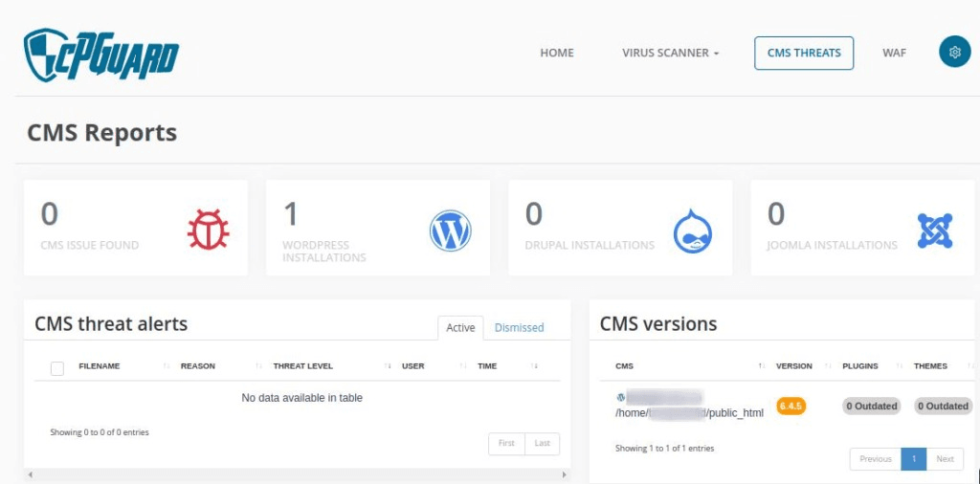Sort CMS versions by VERSION column
The width and height of the screenshot is (980, 484).
793,366
